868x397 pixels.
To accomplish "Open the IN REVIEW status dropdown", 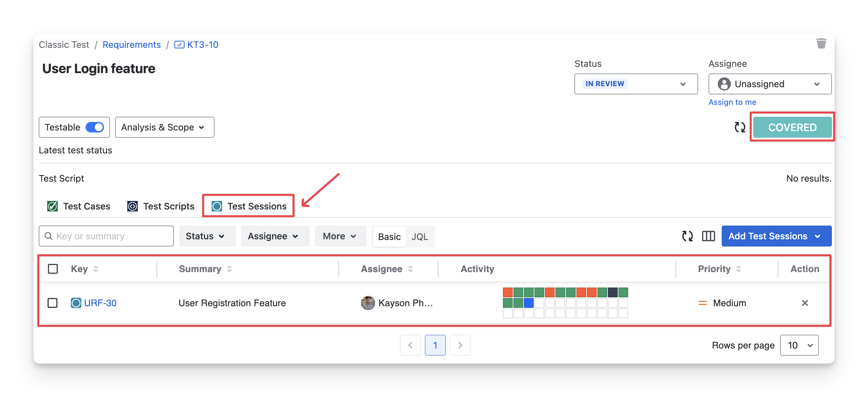I will [x=635, y=84].
